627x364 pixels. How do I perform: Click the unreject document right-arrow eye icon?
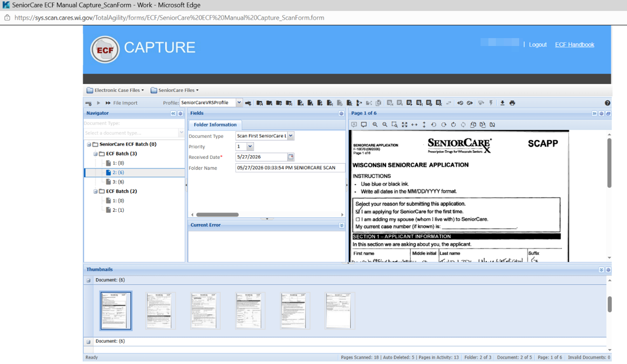pyautogui.click(x=470, y=103)
